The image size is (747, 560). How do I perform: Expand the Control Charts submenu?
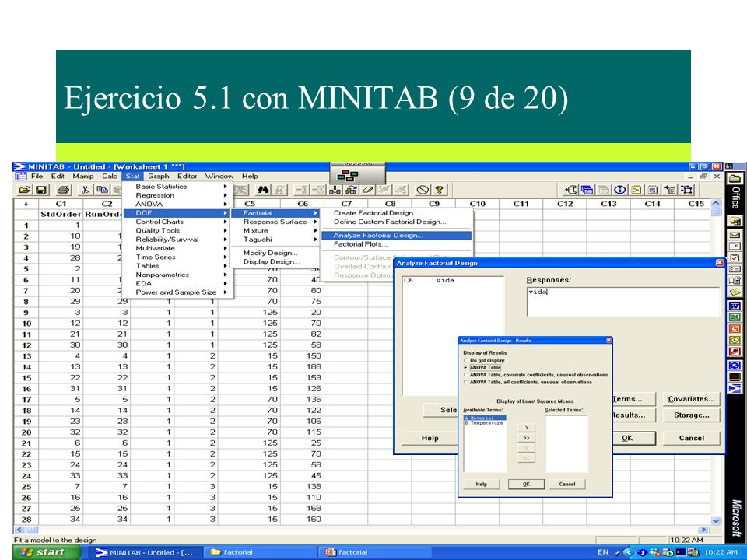pos(177,222)
